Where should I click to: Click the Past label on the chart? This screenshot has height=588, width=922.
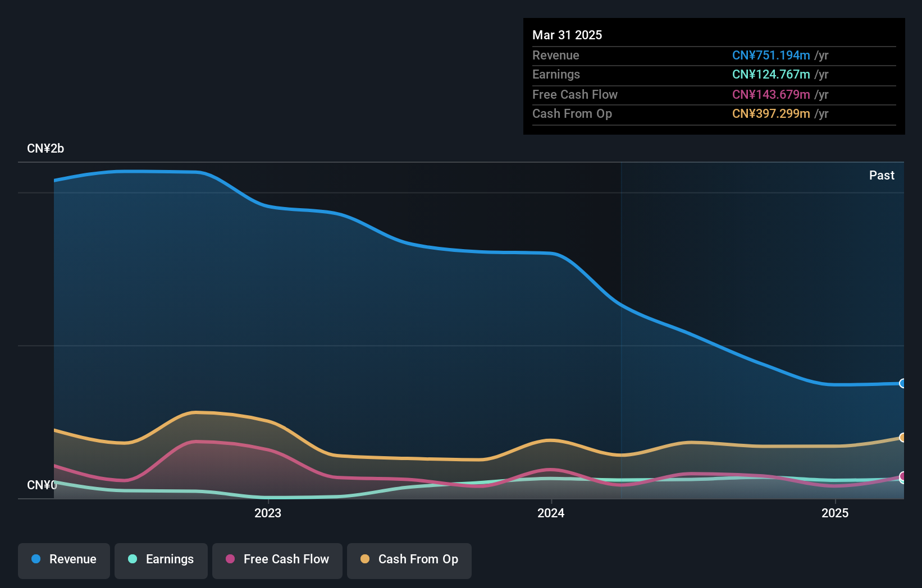(x=882, y=175)
